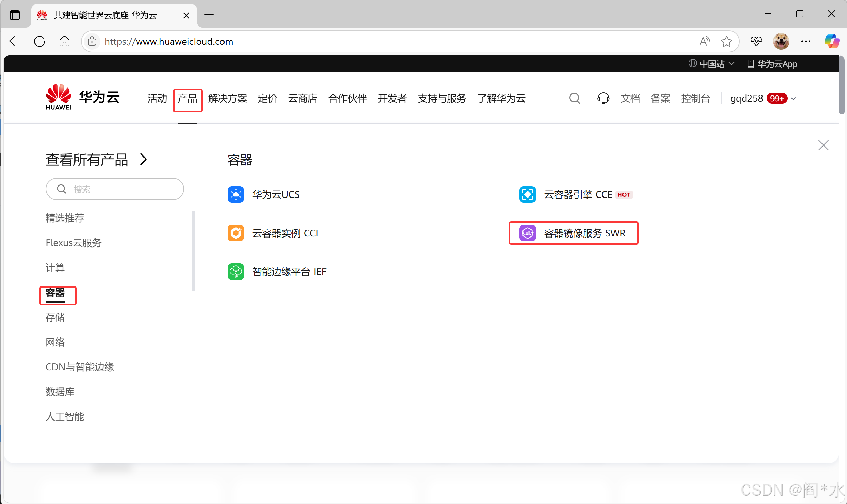The image size is (847, 504).
Task: Open the 文档 documentation link
Action: (x=630, y=99)
